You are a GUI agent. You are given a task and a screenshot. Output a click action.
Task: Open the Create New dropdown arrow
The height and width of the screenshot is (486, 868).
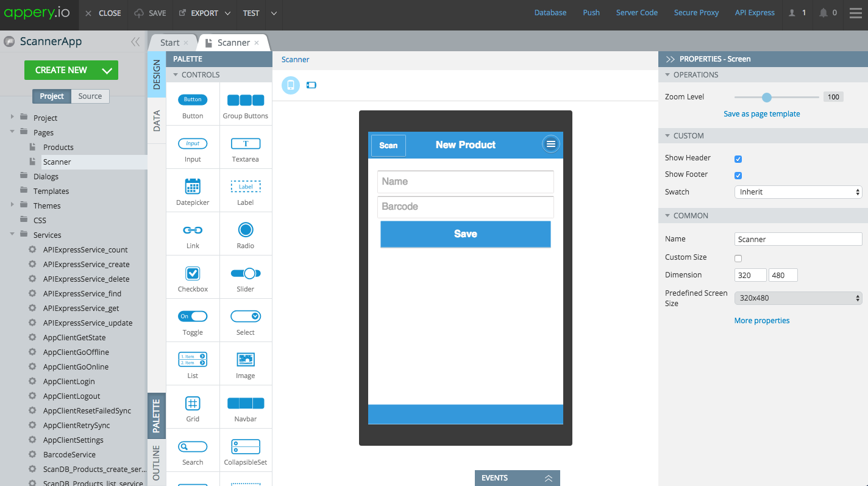[x=107, y=71]
